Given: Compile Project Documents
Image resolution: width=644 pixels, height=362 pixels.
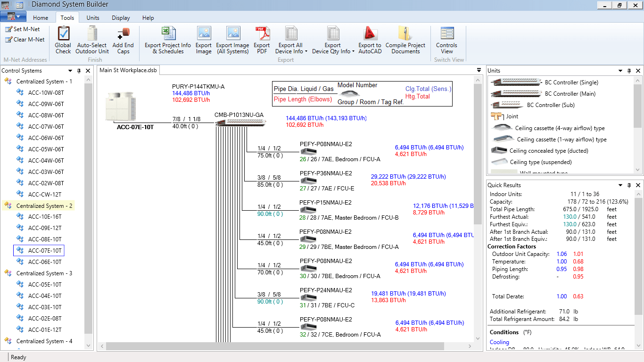Looking at the screenshot, I should pos(405,40).
